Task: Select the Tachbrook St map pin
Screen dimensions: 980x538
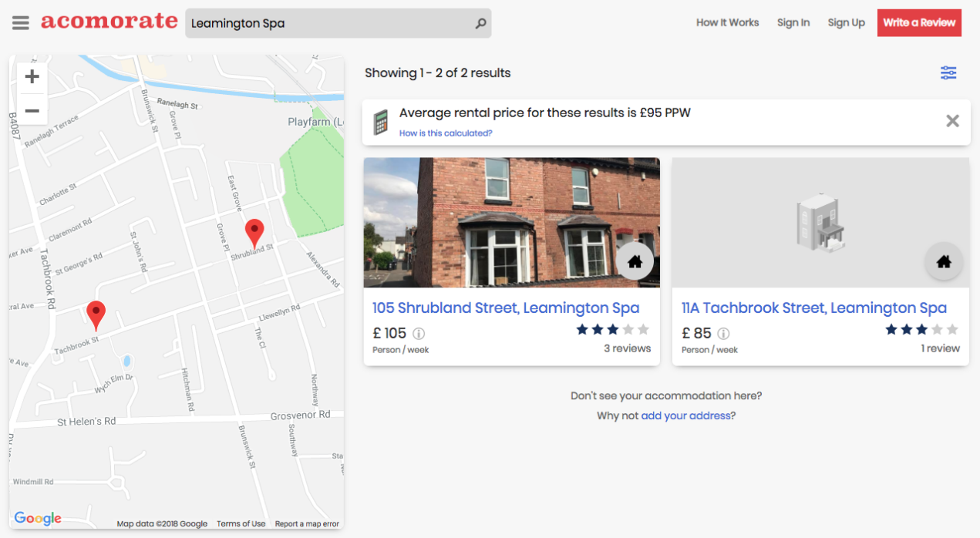Action: (x=96, y=315)
